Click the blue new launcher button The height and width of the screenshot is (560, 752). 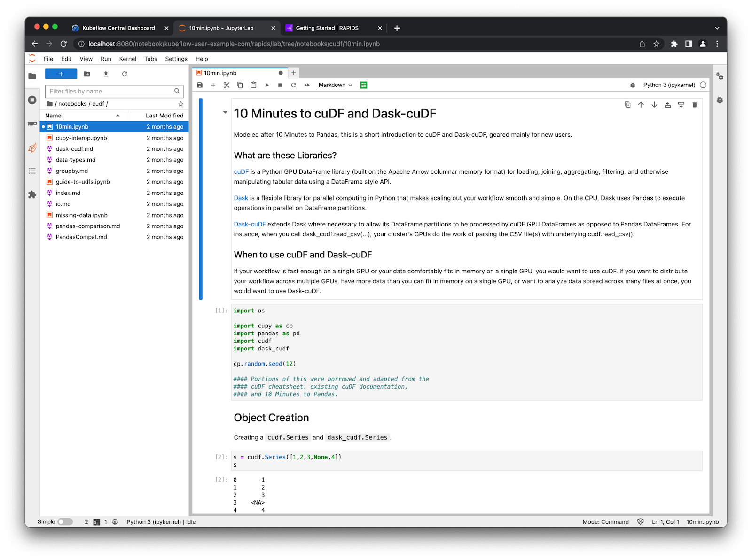click(x=61, y=74)
